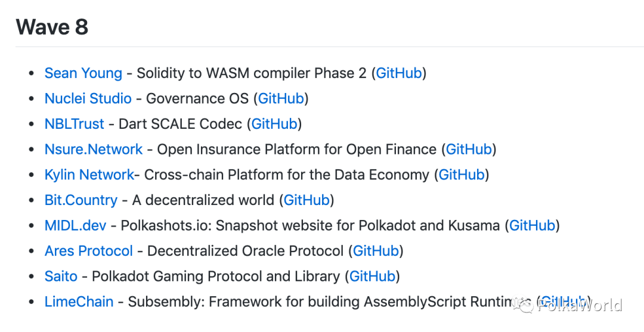Open GitHub link for Dart SCALE Codec
Image resolution: width=644 pixels, height=332 pixels.
tap(274, 124)
